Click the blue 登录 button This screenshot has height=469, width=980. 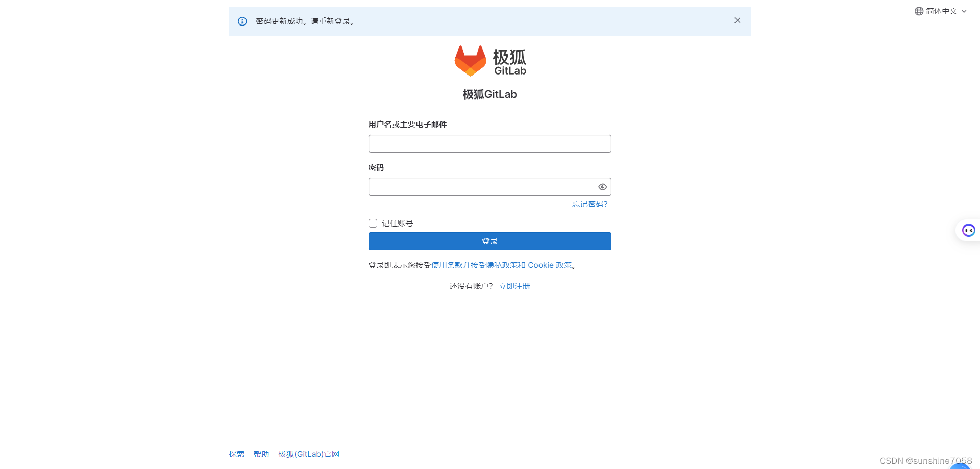(490, 241)
